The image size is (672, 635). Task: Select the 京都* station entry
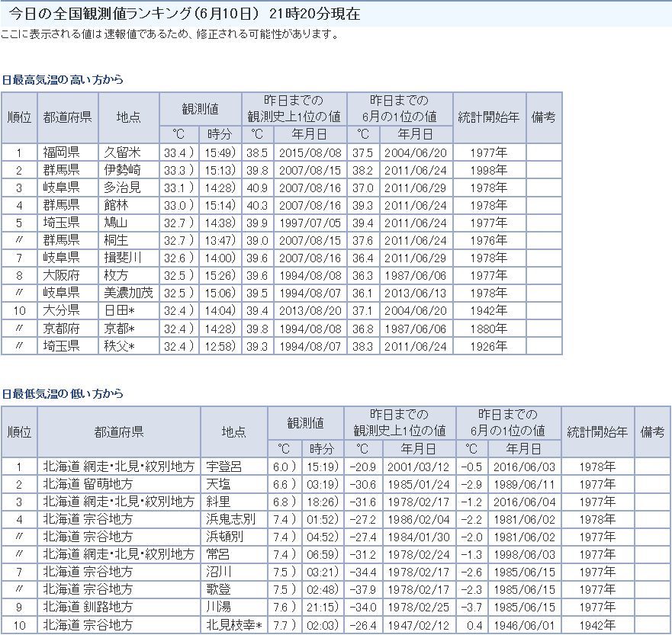121,328
